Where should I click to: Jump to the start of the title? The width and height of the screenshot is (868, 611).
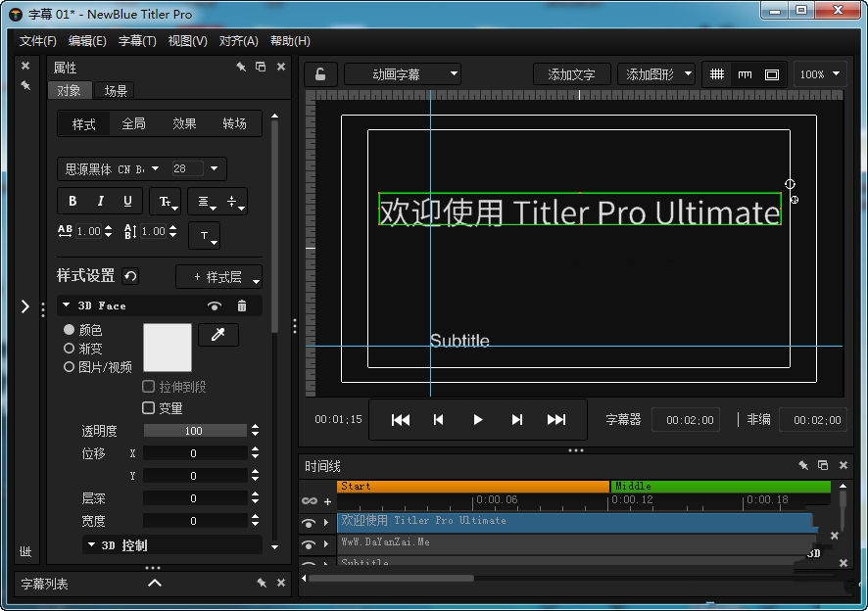point(401,419)
